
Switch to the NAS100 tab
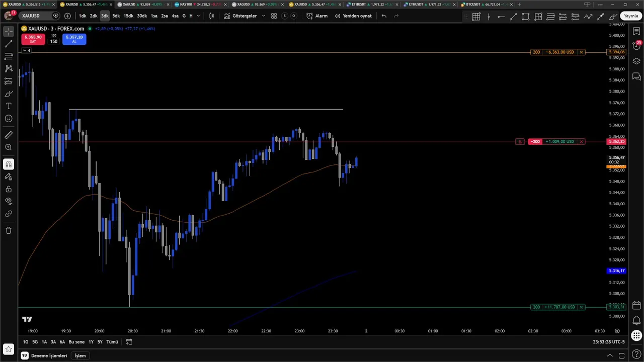coord(202,5)
